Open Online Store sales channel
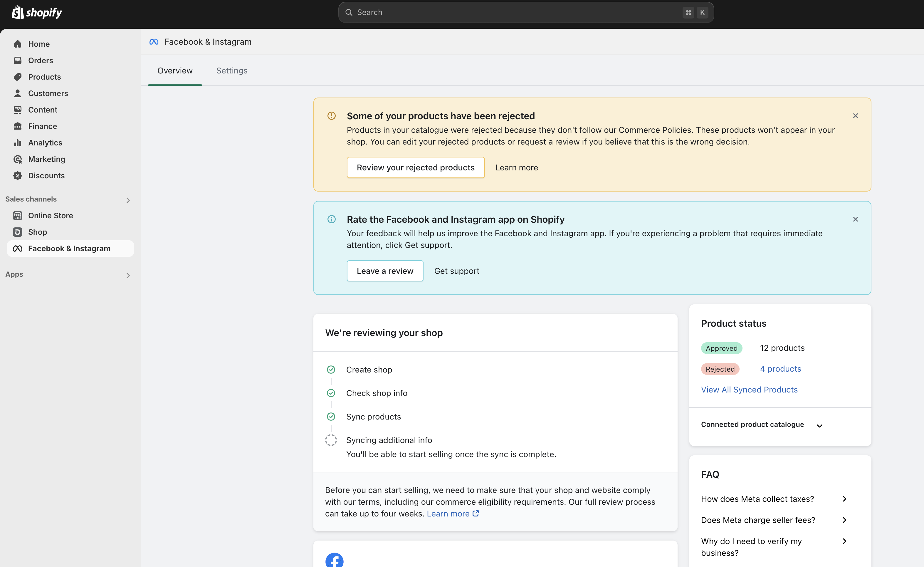This screenshot has height=567, width=924. coord(50,216)
